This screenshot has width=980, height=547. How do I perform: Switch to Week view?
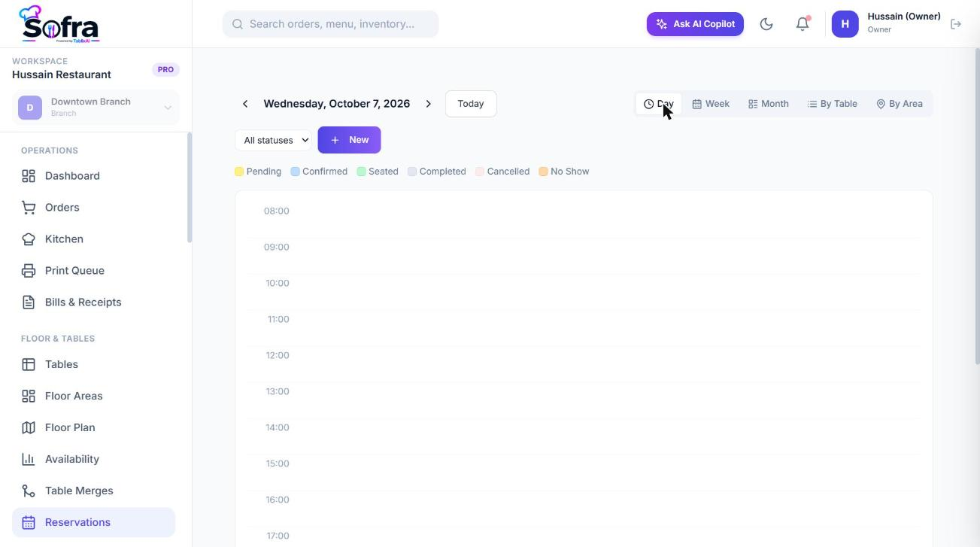tap(711, 104)
